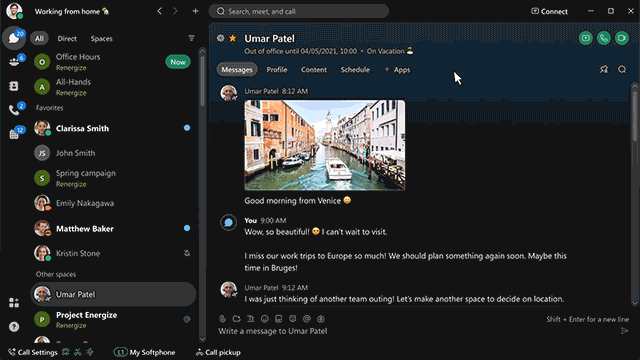Open the Venice canal photo

point(324,145)
